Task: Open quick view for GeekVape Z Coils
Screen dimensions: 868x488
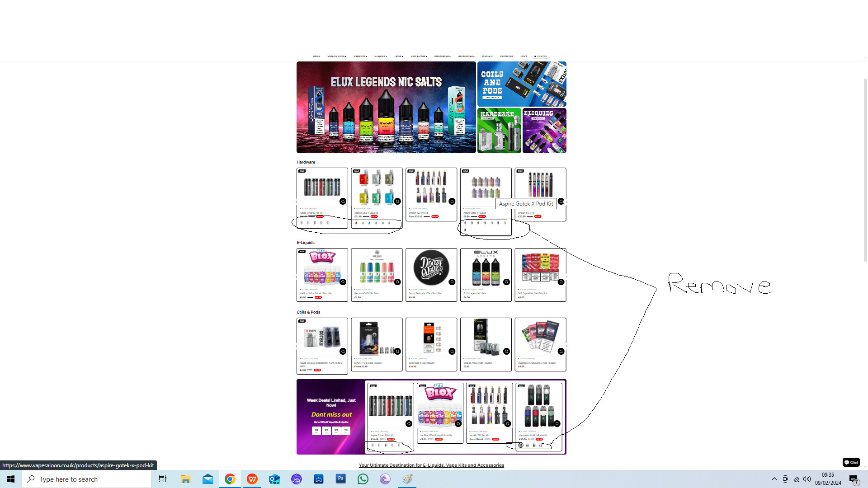Action: click(452, 352)
